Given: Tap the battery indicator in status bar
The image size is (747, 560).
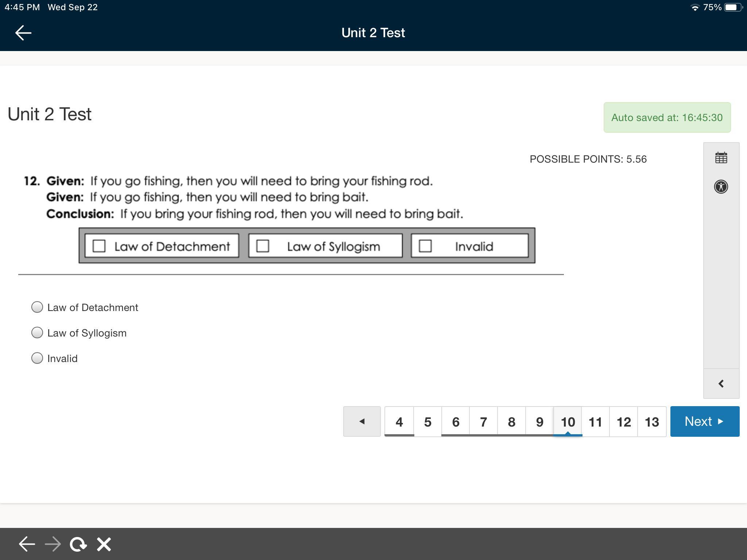Looking at the screenshot, I should coord(733,7).
